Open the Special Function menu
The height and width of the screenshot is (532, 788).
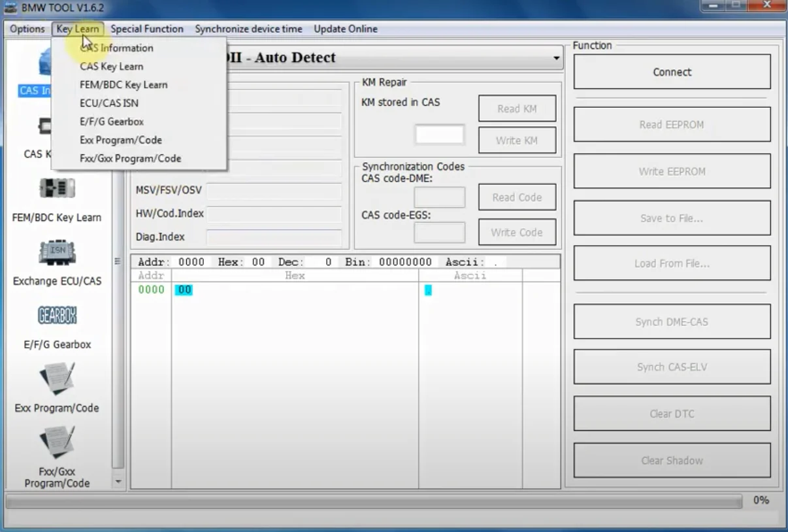pyautogui.click(x=147, y=29)
